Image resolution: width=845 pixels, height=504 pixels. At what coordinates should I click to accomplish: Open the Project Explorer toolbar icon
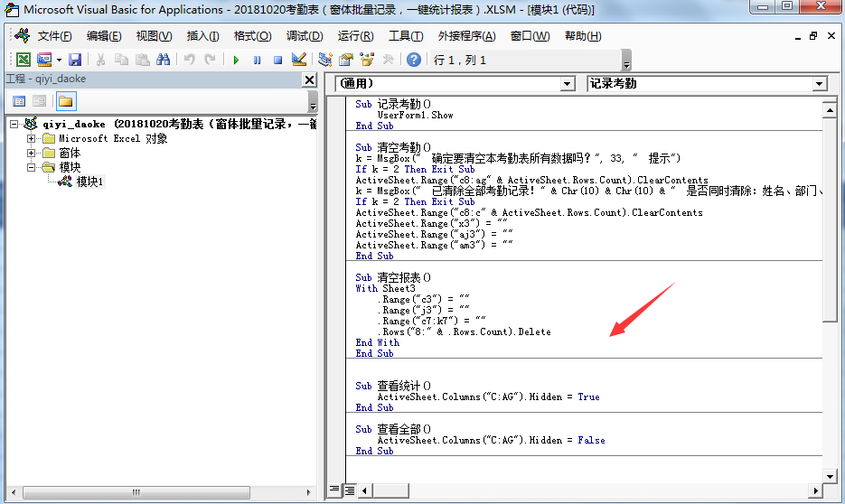point(325,60)
